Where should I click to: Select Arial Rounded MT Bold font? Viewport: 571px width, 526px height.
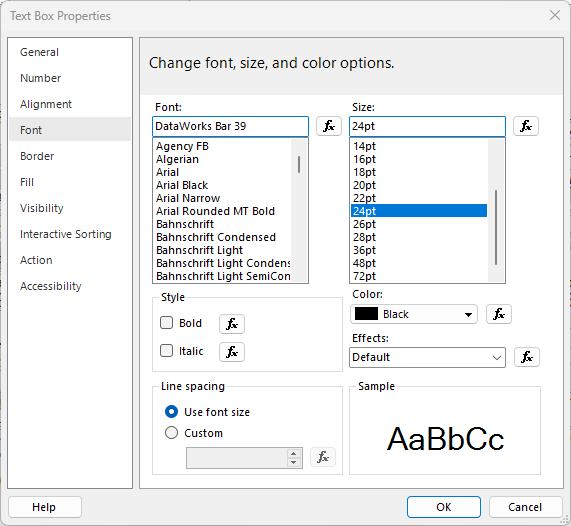pyautogui.click(x=223, y=211)
